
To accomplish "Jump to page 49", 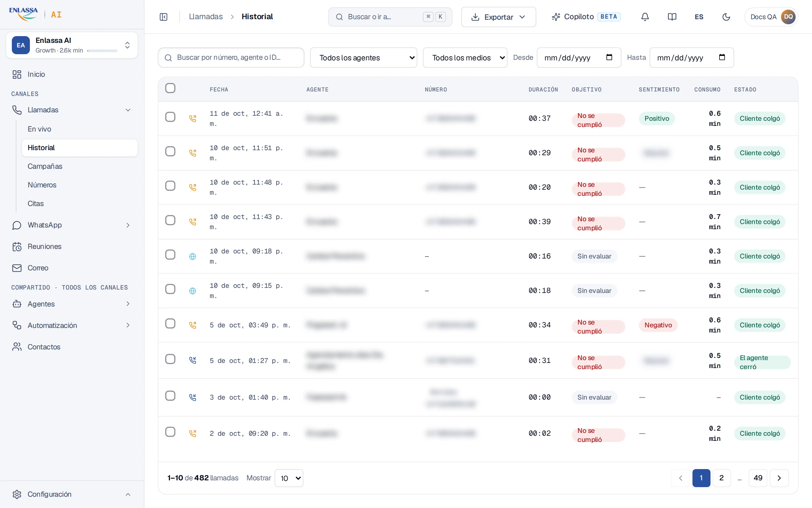I will coord(758,478).
